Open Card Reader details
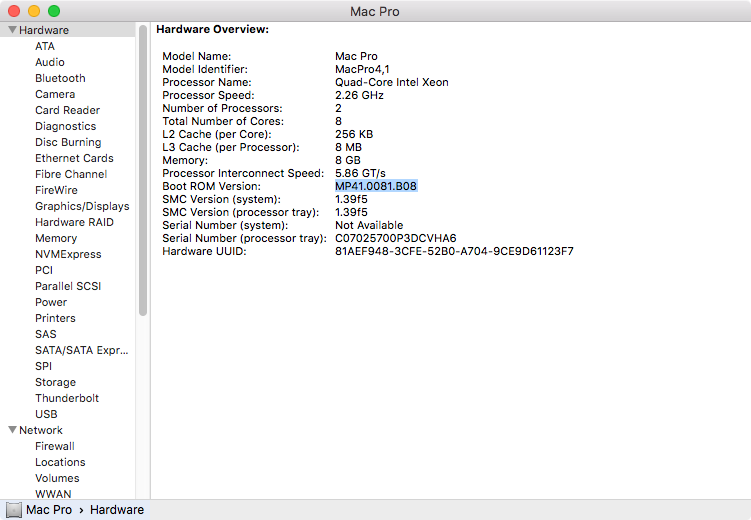 point(68,110)
